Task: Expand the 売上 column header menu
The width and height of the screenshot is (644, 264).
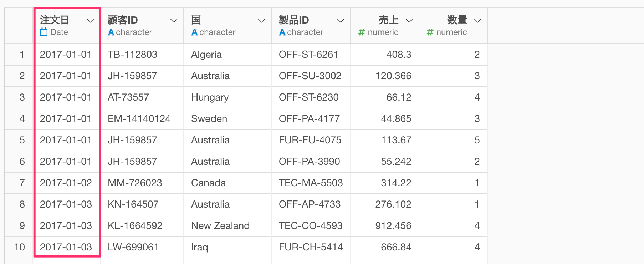Action: (x=409, y=21)
